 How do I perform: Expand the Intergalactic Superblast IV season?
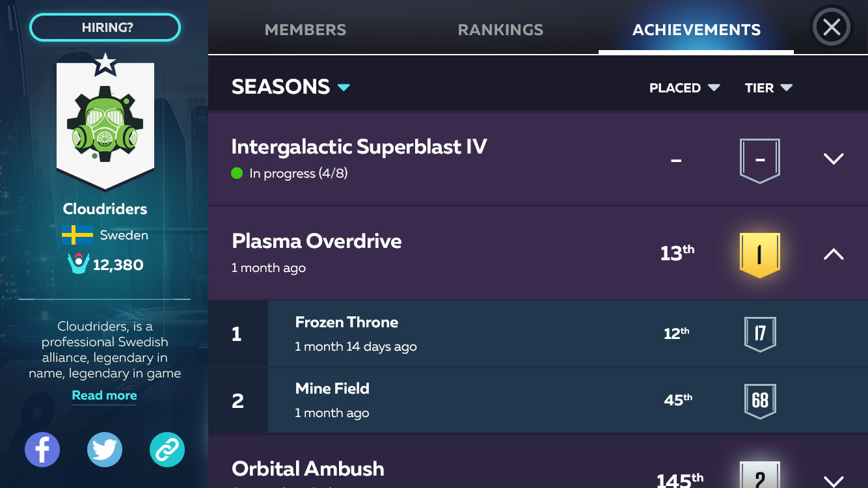834,159
